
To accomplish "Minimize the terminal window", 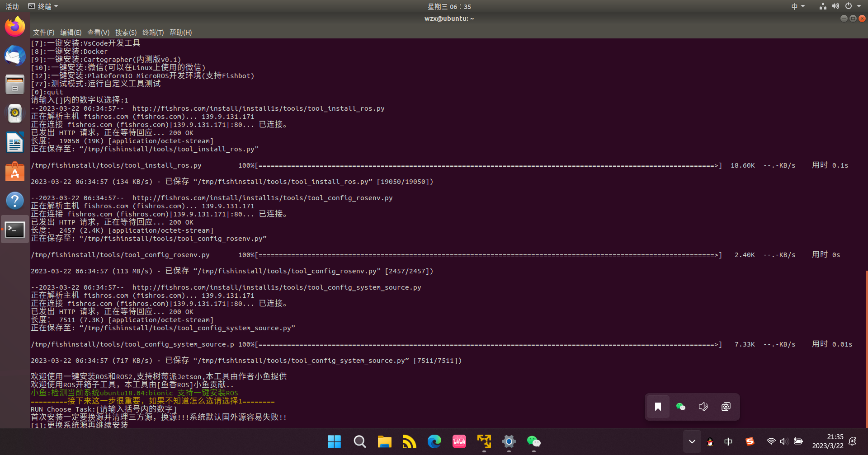I will [844, 19].
